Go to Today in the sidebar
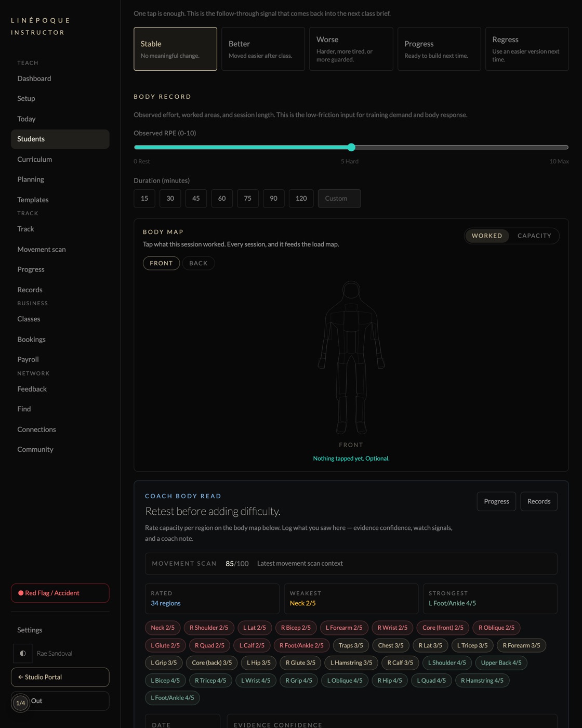Screen dimensions: 582x728 click(60, 119)
